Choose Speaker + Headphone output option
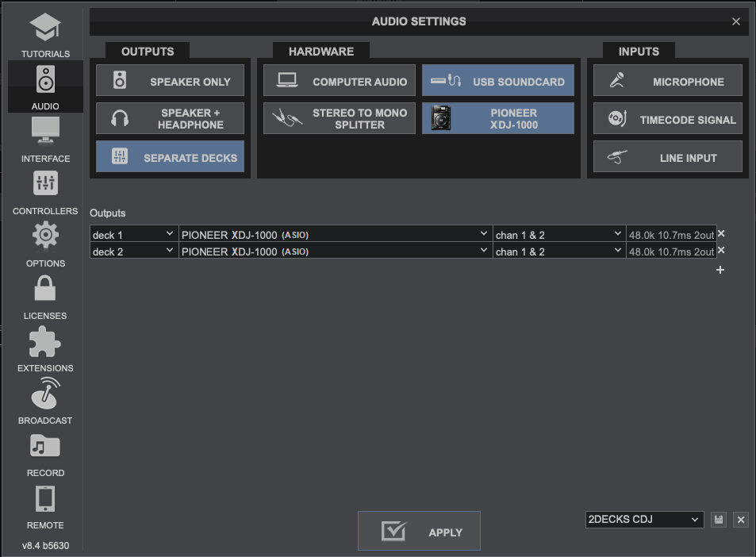 point(171,119)
